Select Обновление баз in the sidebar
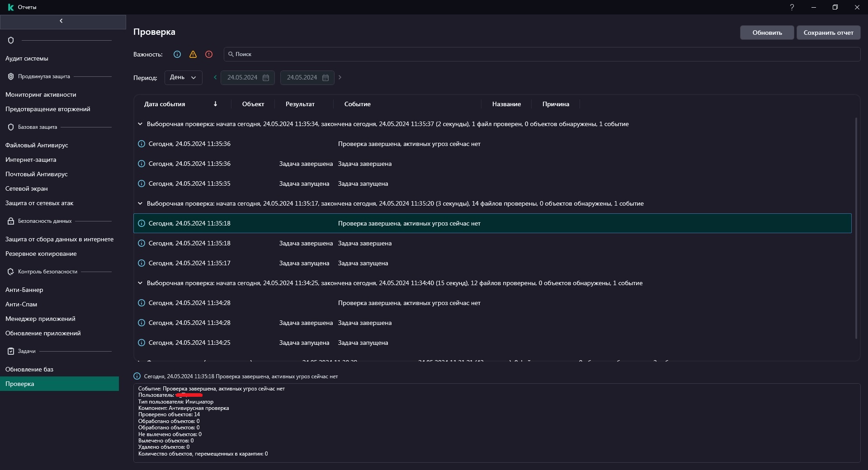The image size is (868, 470). click(29, 369)
